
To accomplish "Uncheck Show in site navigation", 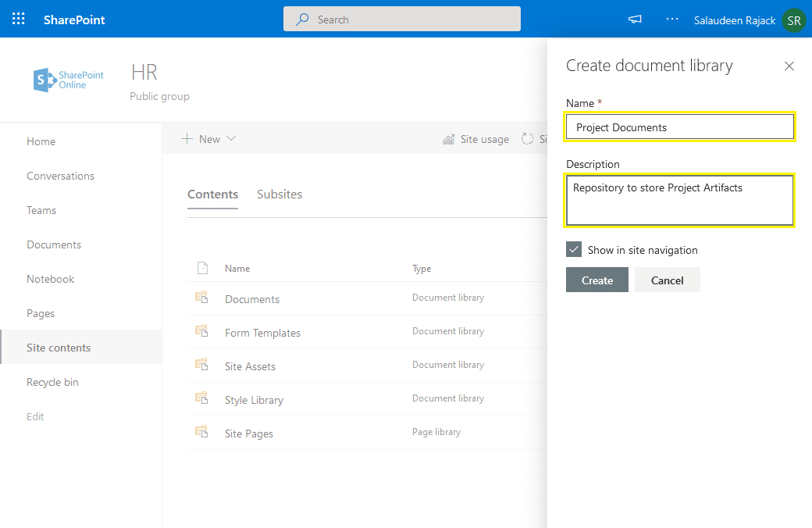I will 575,249.
